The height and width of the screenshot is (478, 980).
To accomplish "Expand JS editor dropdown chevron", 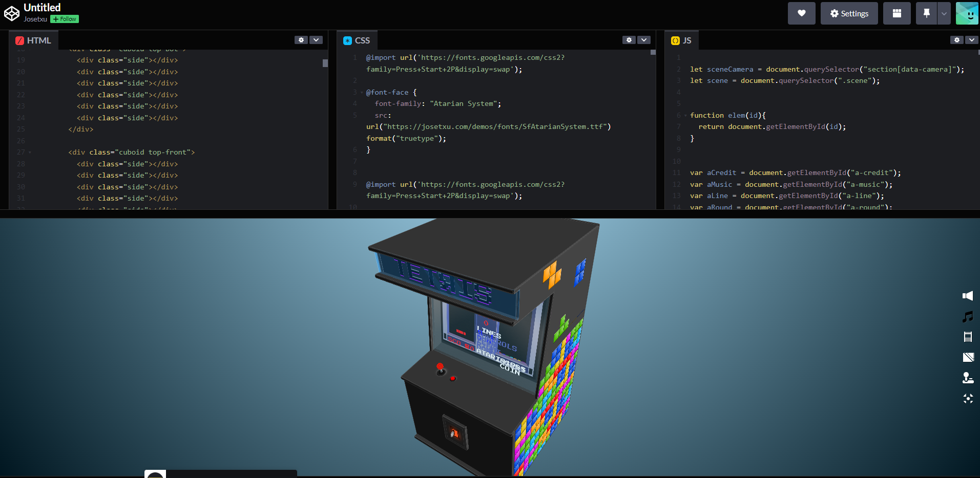I will [x=972, y=40].
